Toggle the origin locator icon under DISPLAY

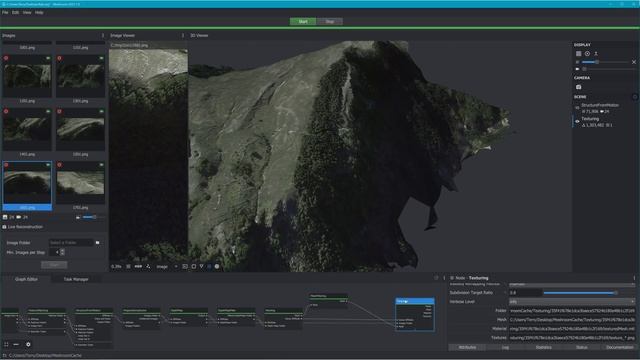click(x=596, y=53)
